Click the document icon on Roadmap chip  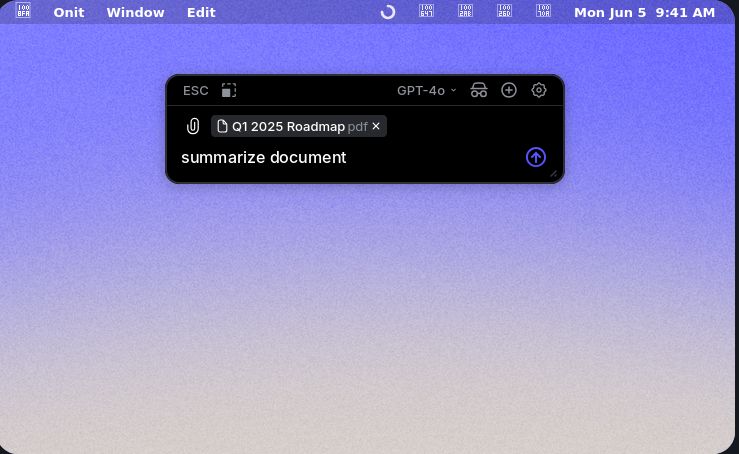[x=223, y=127]
